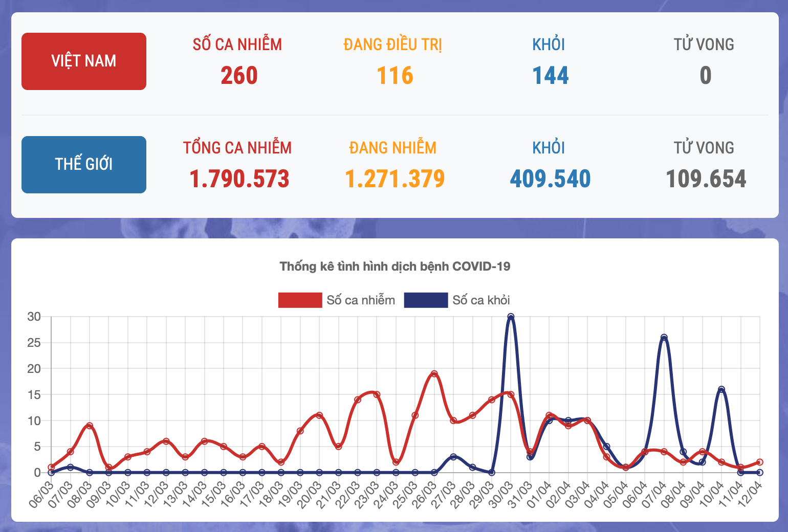The width and height of the screenshot is (788, 532).
Task: Click Vietnam under-treatment count 116
Action: 395,76
